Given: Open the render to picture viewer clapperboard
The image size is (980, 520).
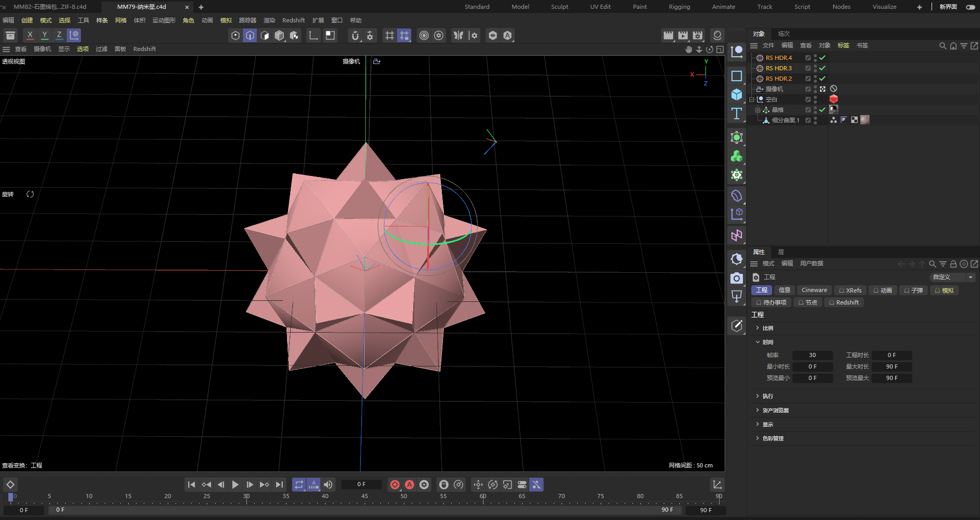Looking at the screenshot, I should (x=683, y=35).
